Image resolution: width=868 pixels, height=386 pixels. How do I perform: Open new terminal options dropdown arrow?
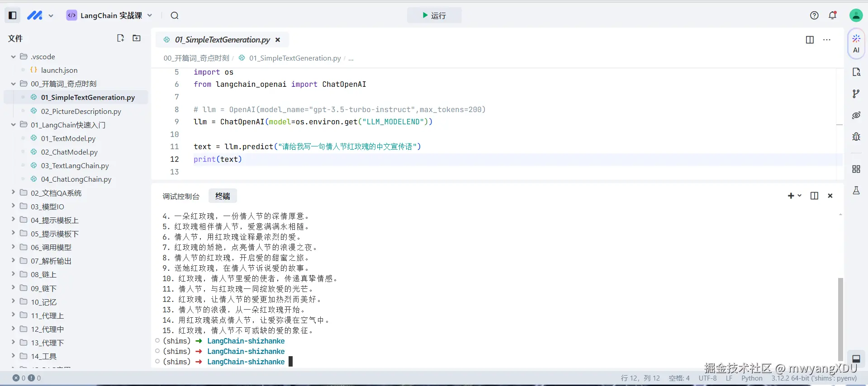click(799, 196)
